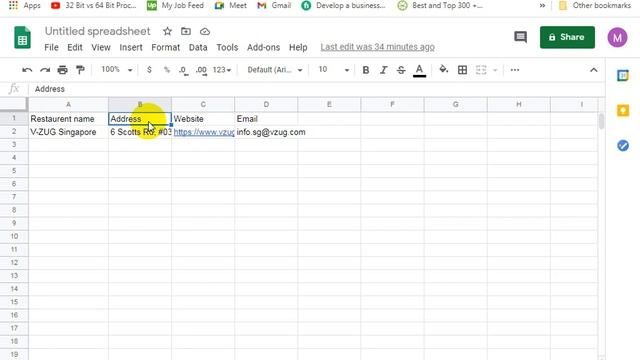
Task: Click the vertical scrollbar thumb
Action: [601, 122]
